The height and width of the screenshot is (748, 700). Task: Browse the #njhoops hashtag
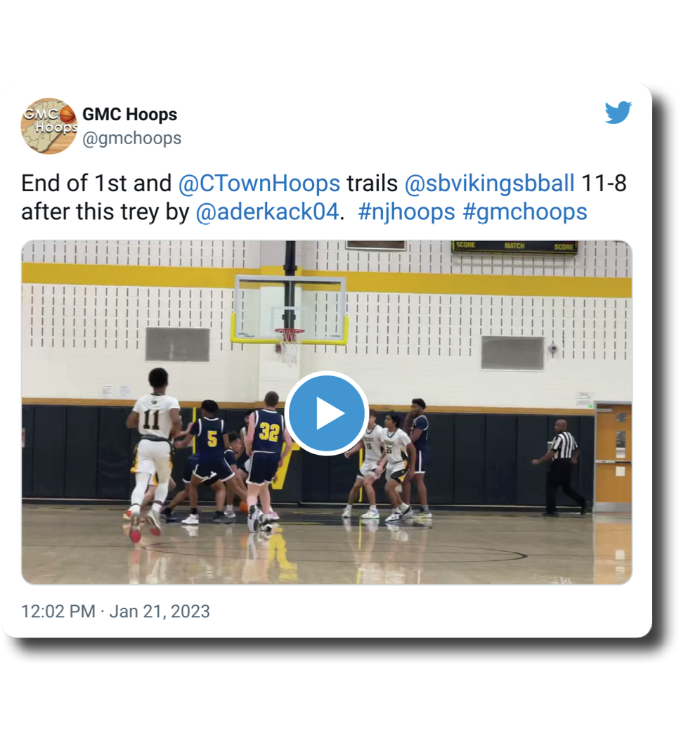(x=406, y=212)
